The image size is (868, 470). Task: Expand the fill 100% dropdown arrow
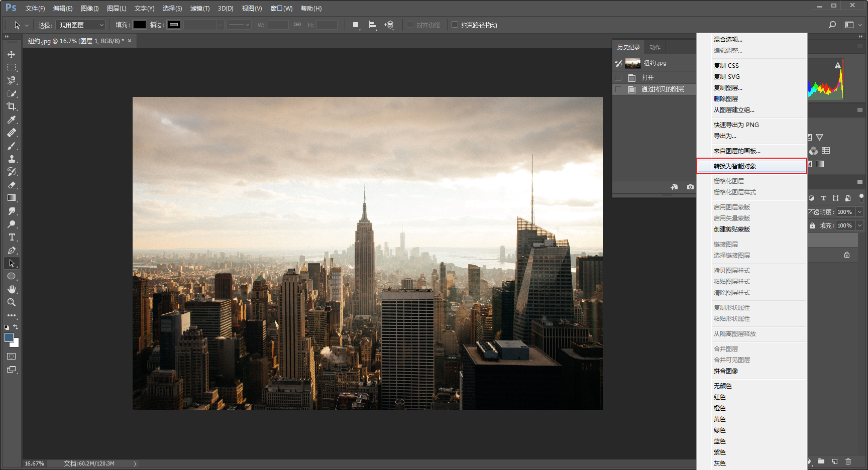[x=859, y=225]
